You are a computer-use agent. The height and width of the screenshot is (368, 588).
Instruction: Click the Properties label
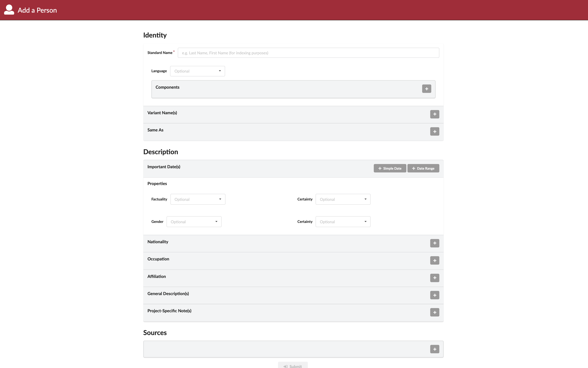coord(157,183)
